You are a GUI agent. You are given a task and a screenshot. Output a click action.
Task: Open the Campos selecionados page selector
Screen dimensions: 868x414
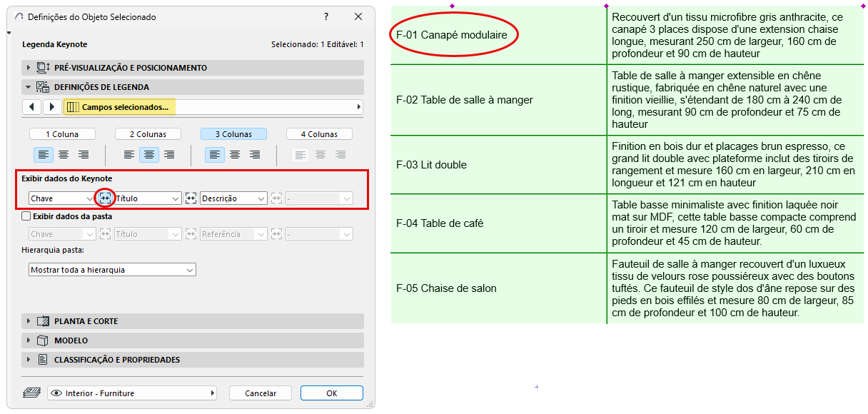pos(213,107)
